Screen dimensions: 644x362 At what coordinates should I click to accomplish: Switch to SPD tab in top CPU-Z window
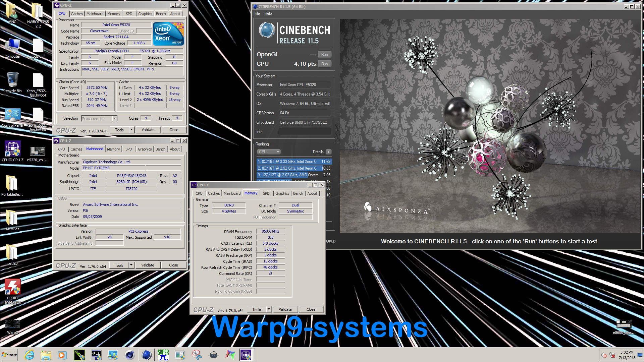(x=129, y=14)
